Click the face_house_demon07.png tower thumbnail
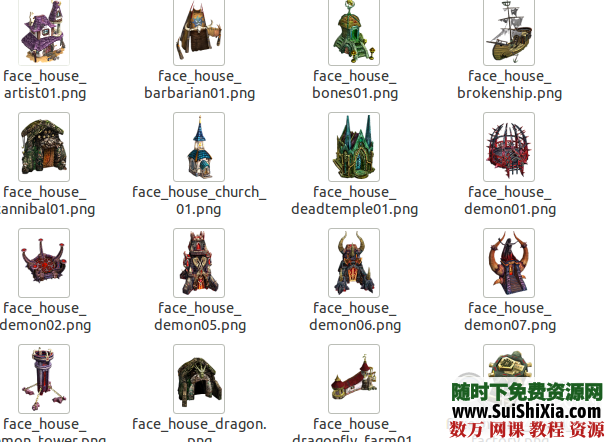This screenshot has height=442, width=607. pos(509,262)
